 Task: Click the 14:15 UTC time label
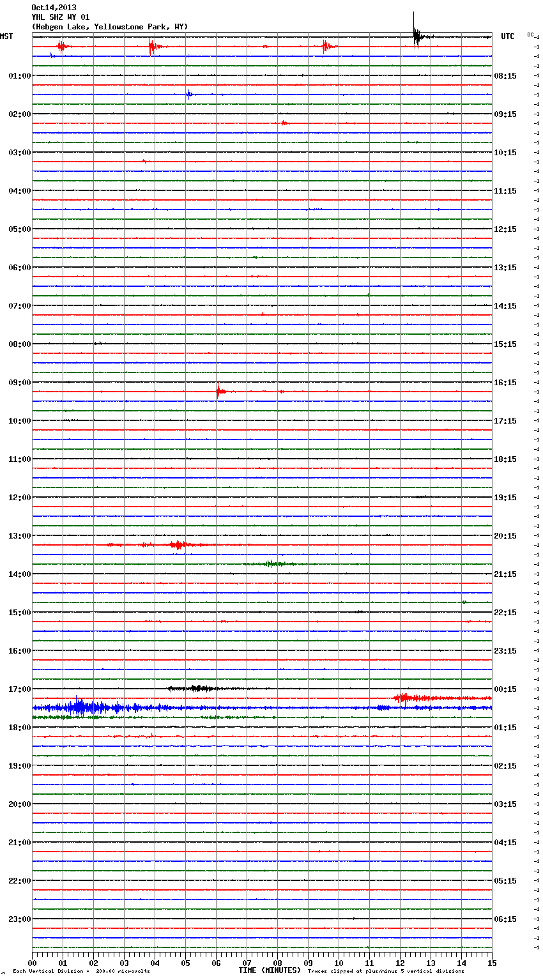click(505, 305)
